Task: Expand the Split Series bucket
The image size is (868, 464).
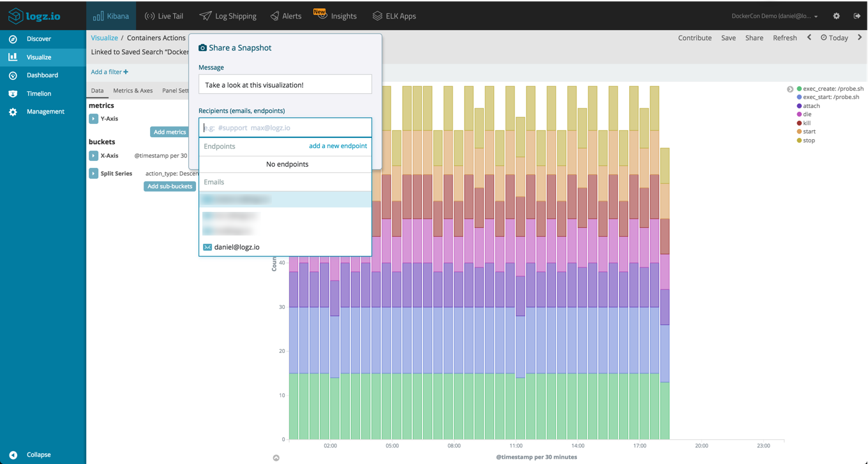Action: tap(93, 174)
